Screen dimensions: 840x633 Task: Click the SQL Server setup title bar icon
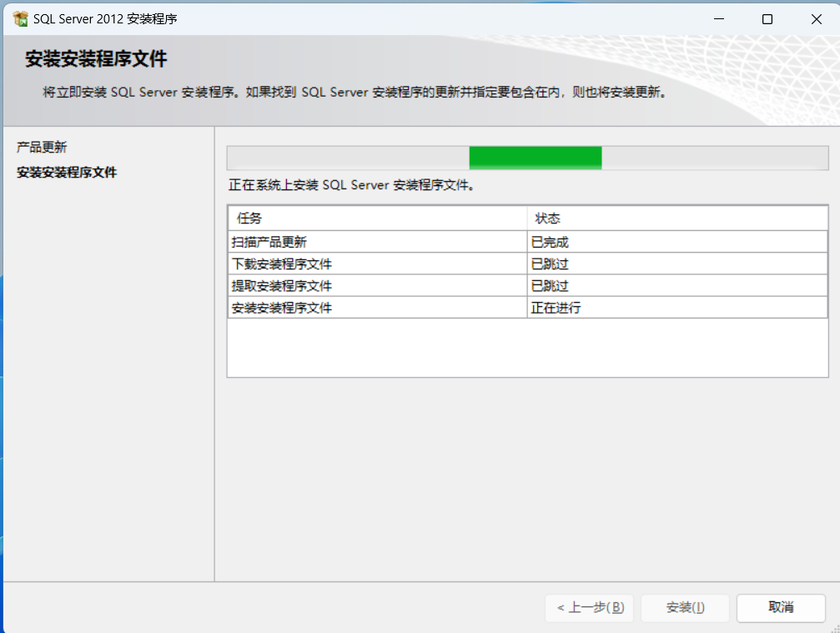click(20, 18)
